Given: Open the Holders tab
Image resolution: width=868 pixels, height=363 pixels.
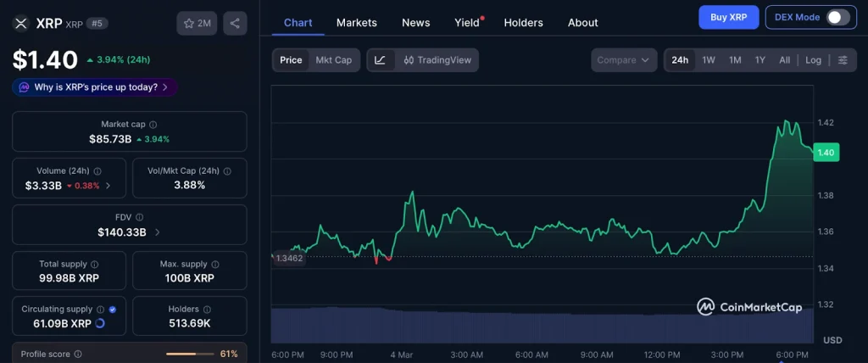Looking at the screenshot, I should pyautogui.click(x=523, y=23).
